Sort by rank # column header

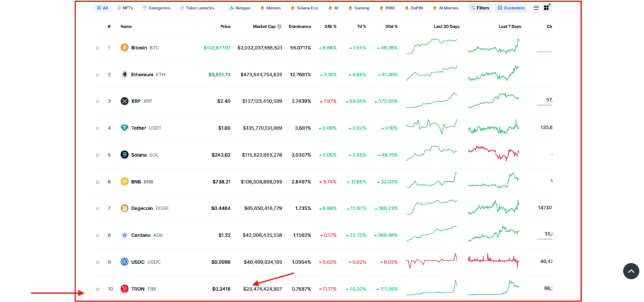tap(109, 26)
